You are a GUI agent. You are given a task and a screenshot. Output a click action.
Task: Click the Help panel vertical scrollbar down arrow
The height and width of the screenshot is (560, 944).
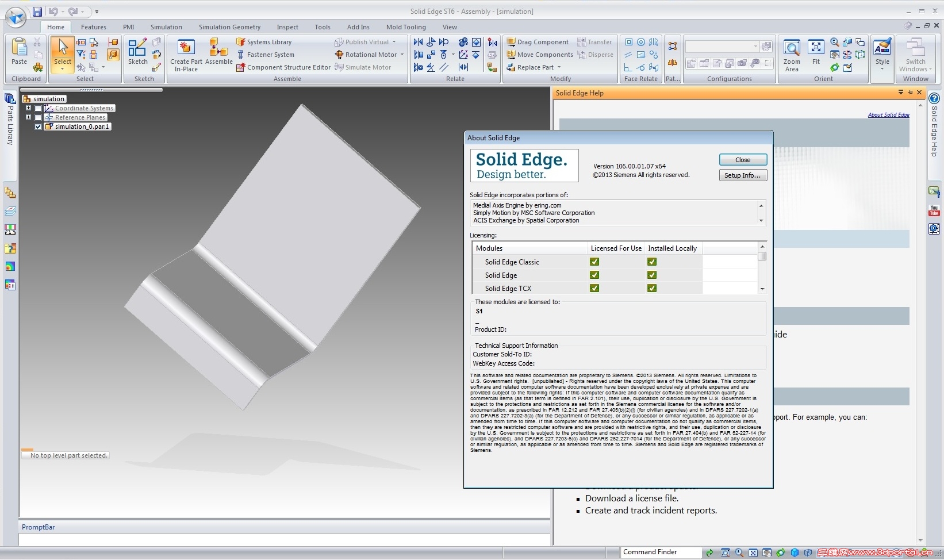coord(921,540)
